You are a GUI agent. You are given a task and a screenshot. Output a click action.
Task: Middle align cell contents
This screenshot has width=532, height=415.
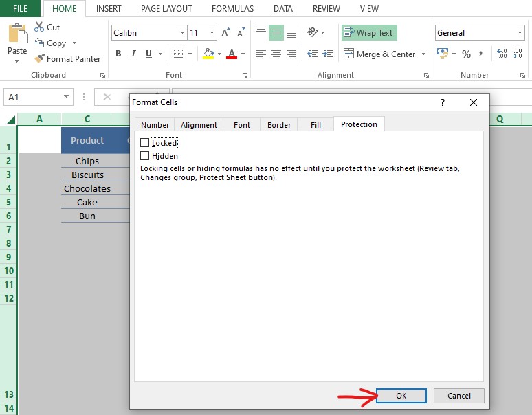pyautogui.click(x=276, y=32)
